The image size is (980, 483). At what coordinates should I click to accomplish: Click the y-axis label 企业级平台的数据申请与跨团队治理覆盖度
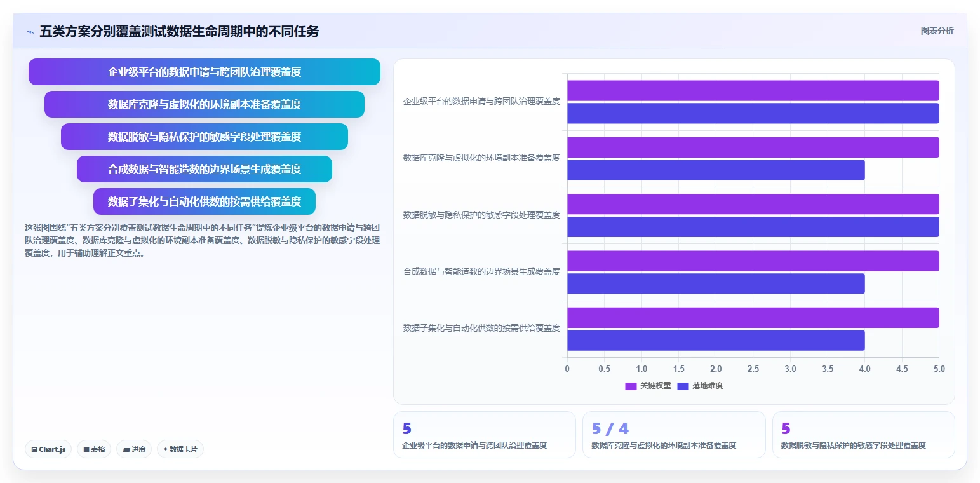(481, 101)
